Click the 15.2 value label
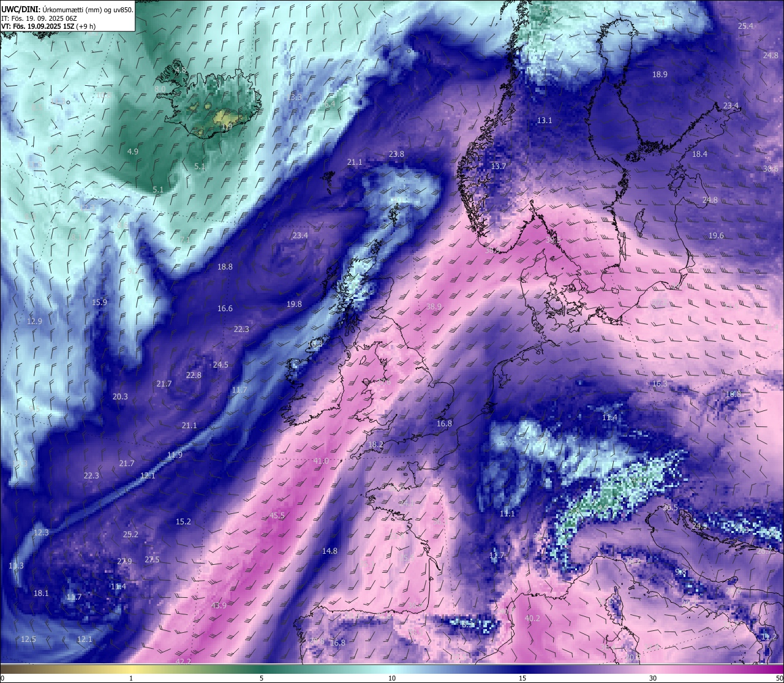This screenshot has width=784, height=683. click(x=183, y=521)
